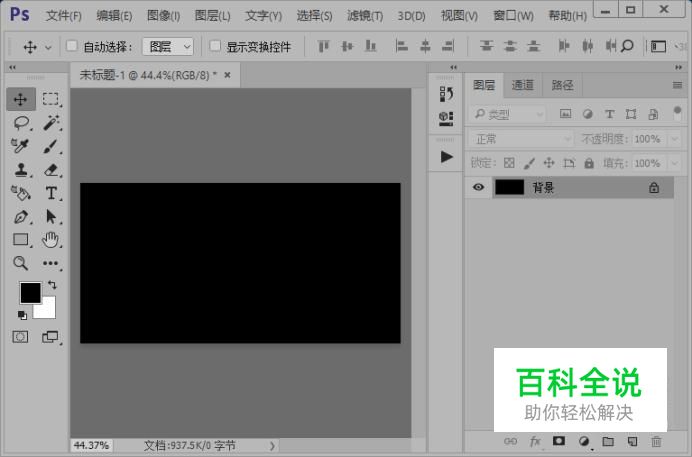Check the 显示变换控件 checkbox
This screenshot has width=692, height=457.
coord(215,46)
